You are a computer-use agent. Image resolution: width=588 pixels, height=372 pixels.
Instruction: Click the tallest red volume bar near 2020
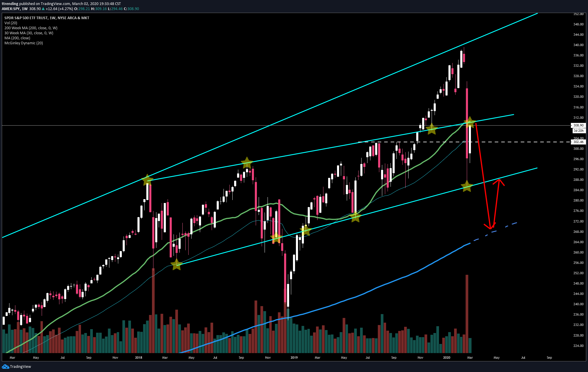(x=467, y=314)
